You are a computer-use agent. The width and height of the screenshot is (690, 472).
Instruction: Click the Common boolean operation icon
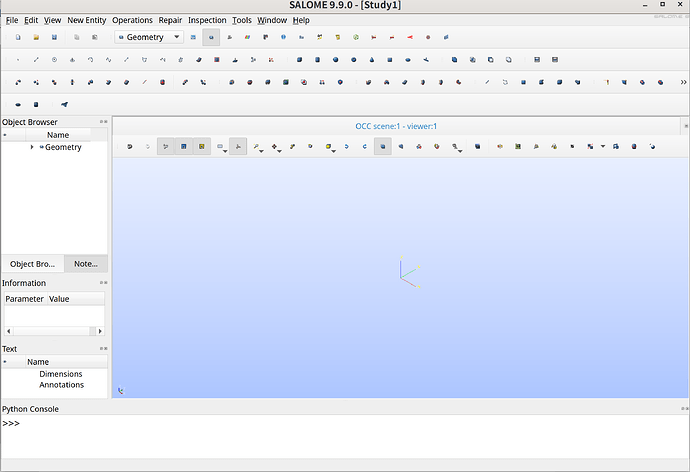472,60
